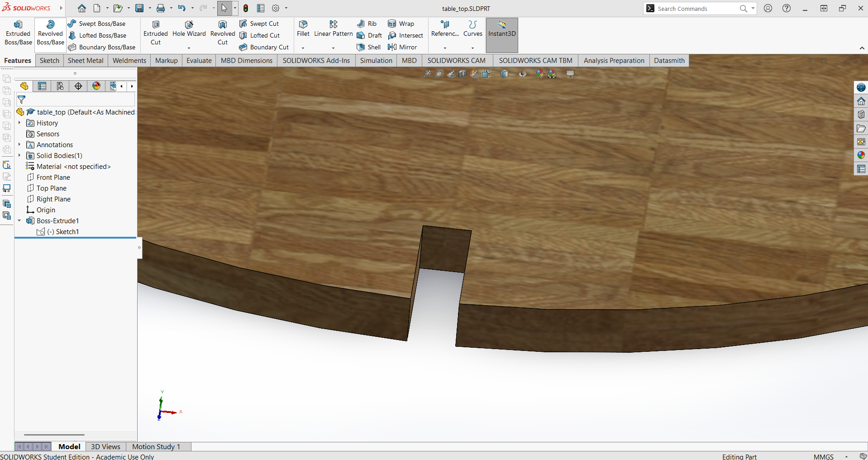Open the Sheet Metal tab
The height and width of the screenshot is (460, 868).
click(86, 61)
